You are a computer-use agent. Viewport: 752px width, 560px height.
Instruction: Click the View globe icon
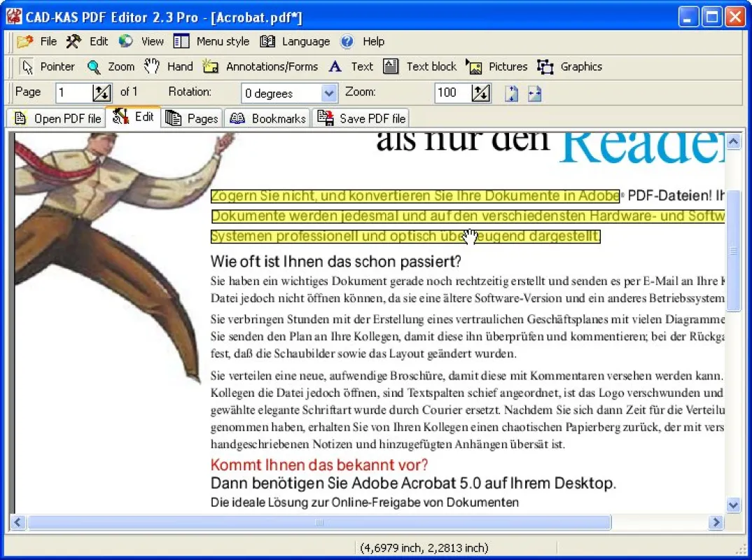click(x=125, y=41)
